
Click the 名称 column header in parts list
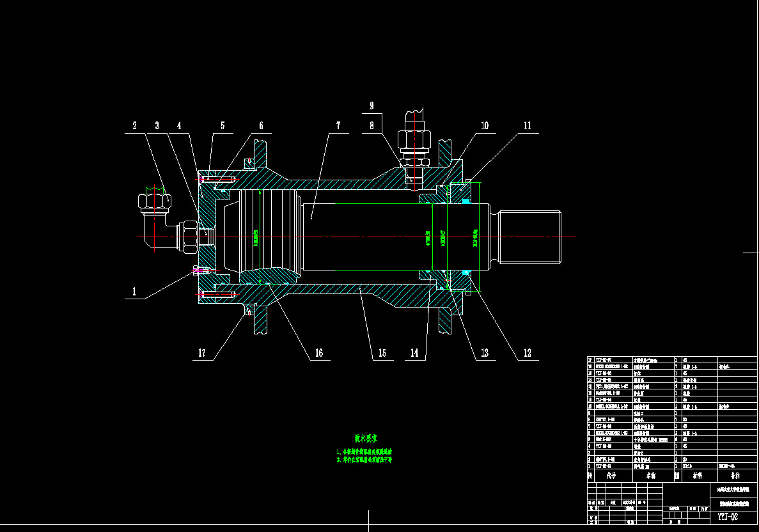click(x=650, y=476)
